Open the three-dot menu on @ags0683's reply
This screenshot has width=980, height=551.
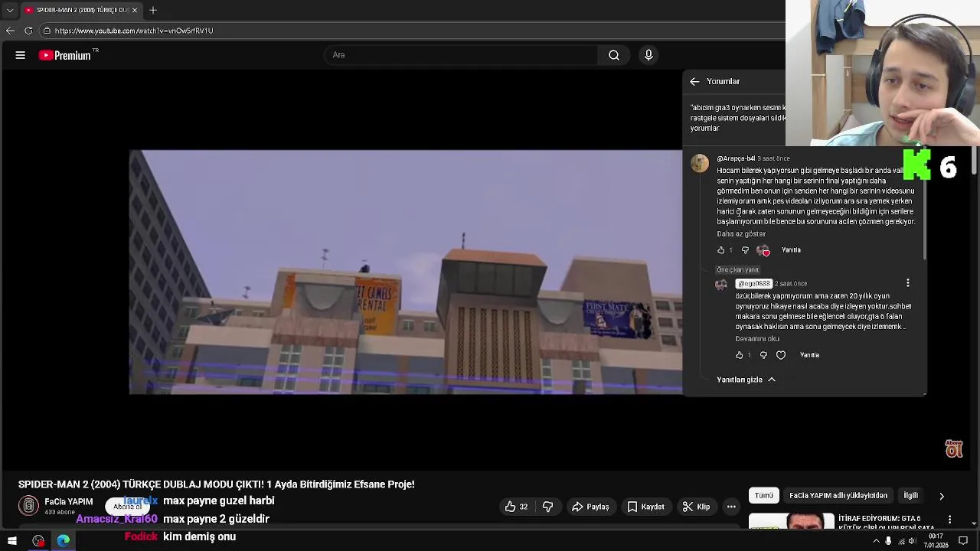(x=908, y=283)
